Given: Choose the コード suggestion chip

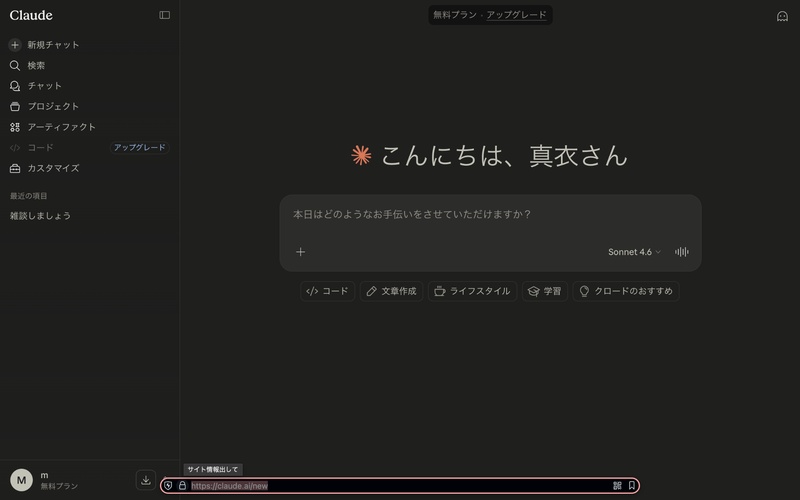Looking at the screenshot, I should pos(327,291).
